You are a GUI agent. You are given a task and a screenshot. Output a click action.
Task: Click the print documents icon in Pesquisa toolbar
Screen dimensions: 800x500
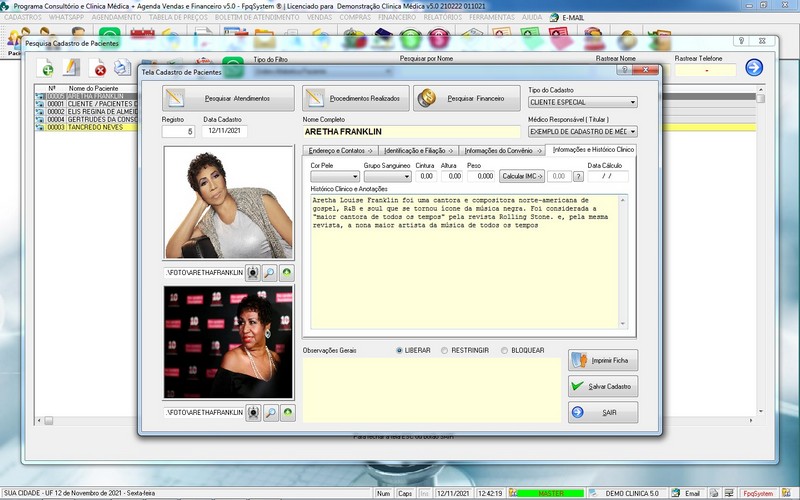(x=122, y=67)
